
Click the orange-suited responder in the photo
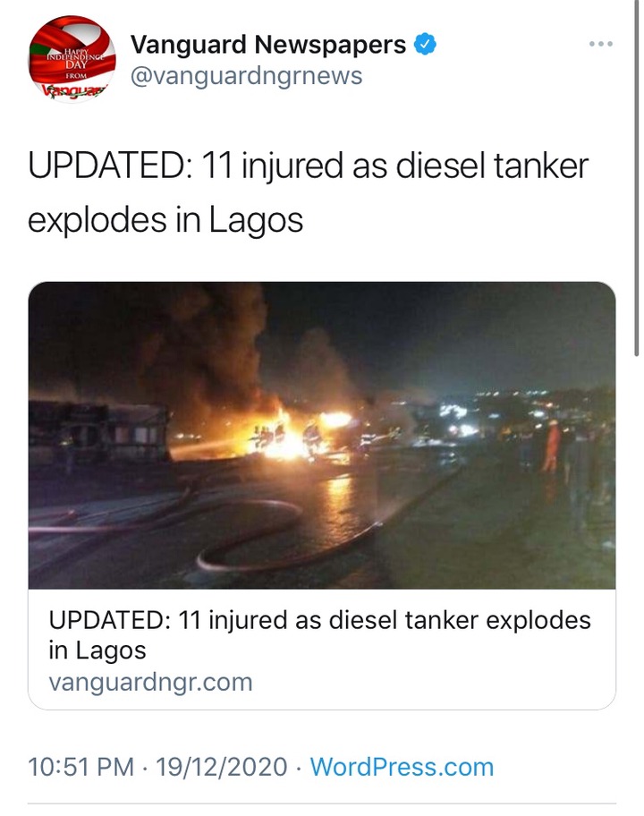tap(551, 446)
